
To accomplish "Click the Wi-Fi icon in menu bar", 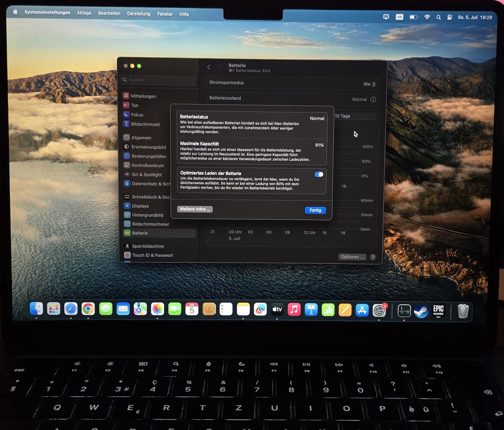I will [427, 17].
